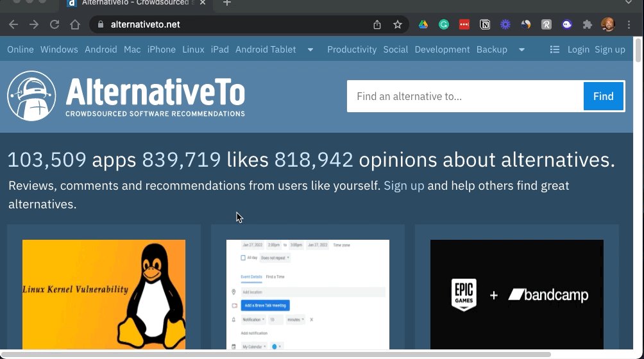Select the Linux platform link

click(x=193, y=49)
